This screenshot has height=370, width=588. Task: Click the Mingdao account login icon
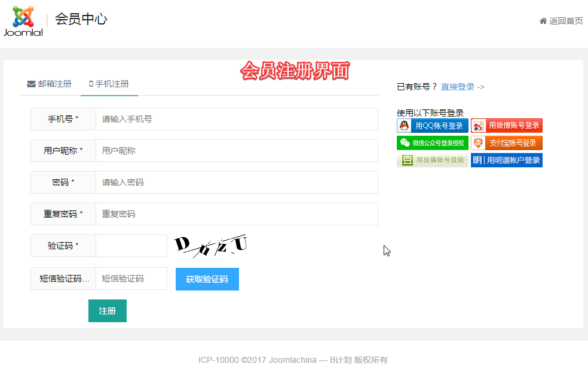click(x=477, y=160)
